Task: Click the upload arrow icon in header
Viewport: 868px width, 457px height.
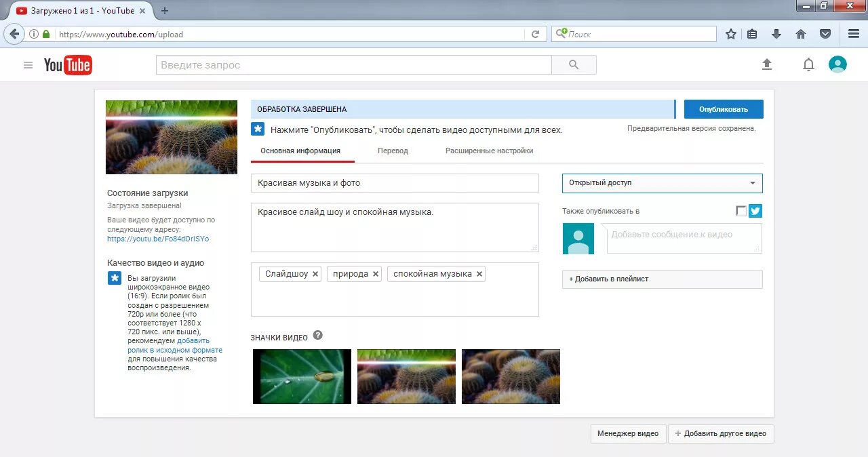Action: coord(767,64)
